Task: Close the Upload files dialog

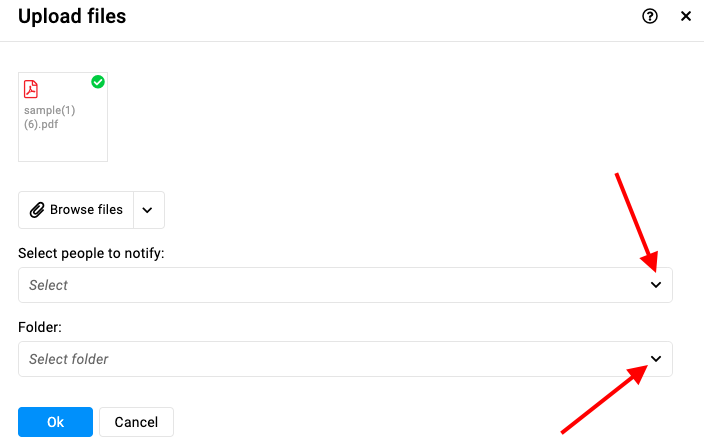Action: coord(686,16)
